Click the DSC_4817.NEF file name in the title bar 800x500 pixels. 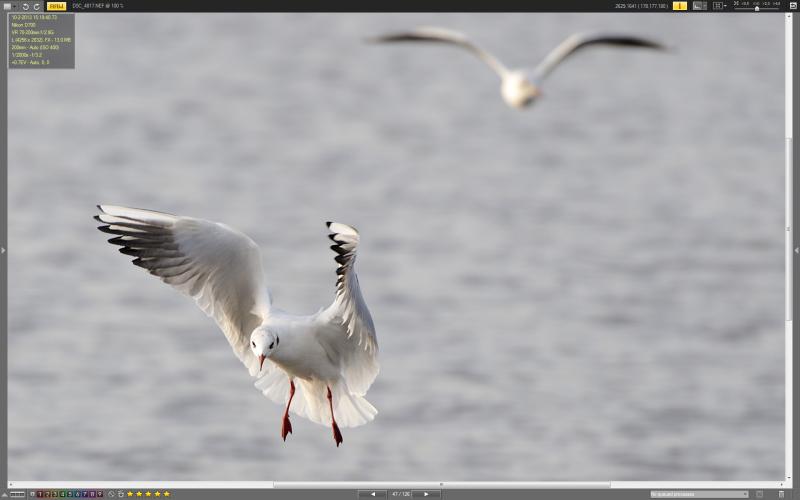point(87,6)
